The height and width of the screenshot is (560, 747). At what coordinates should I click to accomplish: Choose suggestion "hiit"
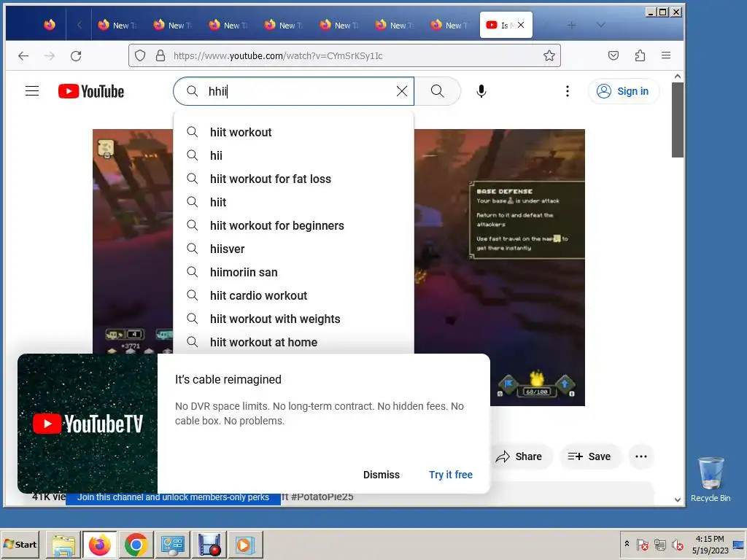click(293, 202)
